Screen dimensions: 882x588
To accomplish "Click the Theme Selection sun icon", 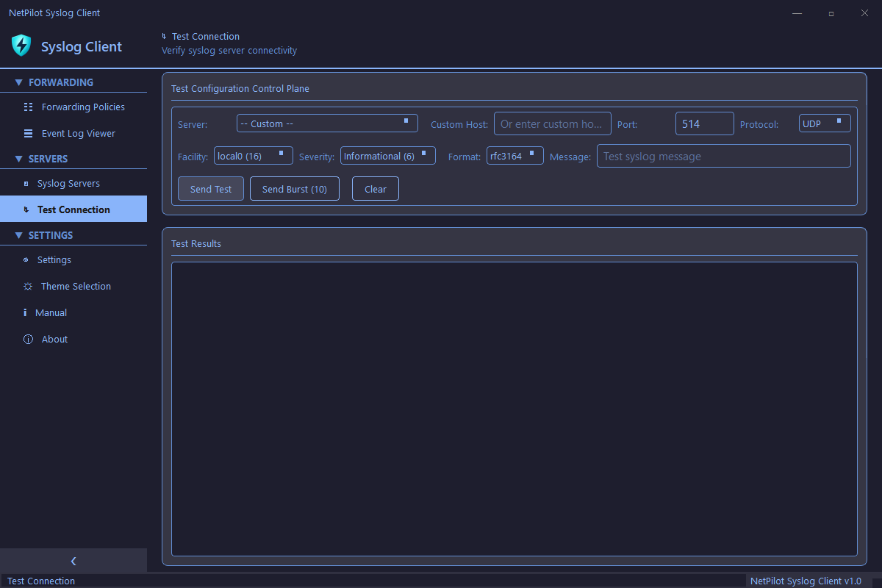I will [x=28, y=286].
